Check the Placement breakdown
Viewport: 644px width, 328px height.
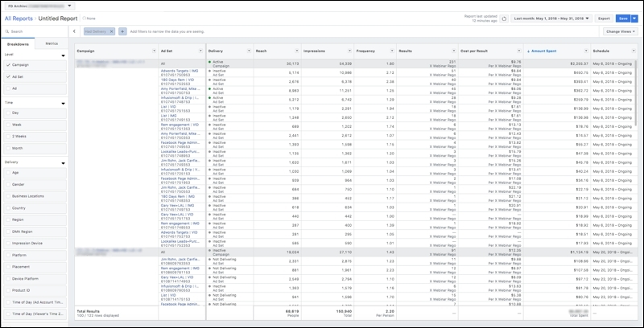pyautogui.click(x=8, y=267)
